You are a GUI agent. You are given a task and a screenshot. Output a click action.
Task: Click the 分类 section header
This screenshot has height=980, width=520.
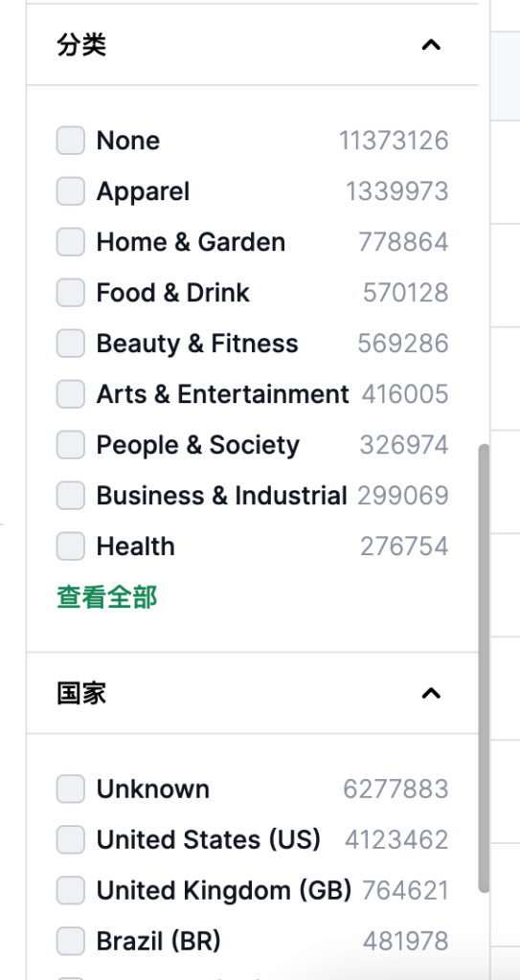(x=252, y=45)
